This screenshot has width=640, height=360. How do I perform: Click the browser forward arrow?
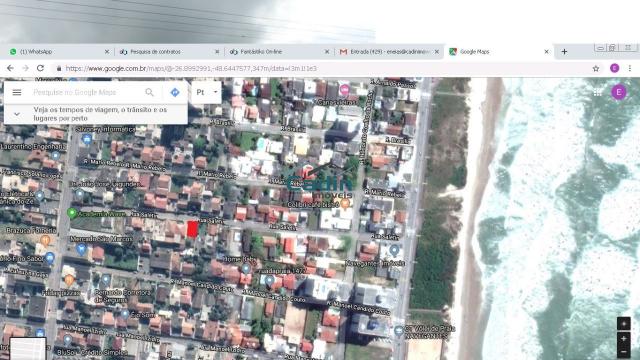[x=25, y=68]
